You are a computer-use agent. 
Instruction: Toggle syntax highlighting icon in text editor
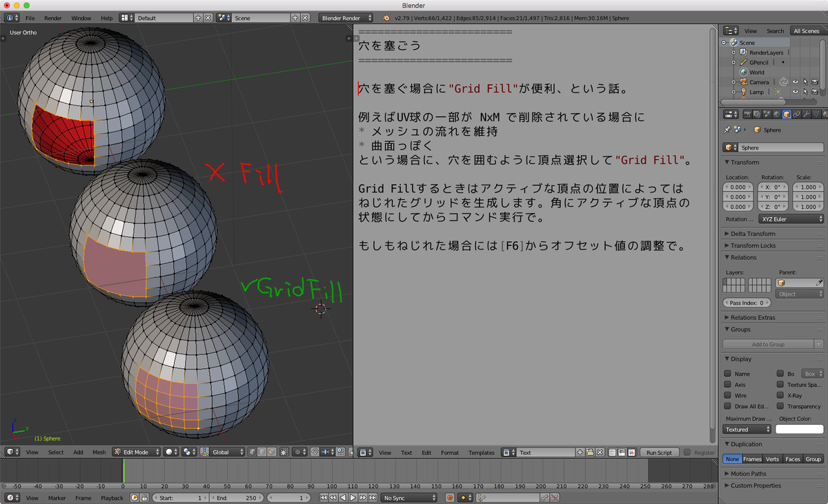click(631, 452)
